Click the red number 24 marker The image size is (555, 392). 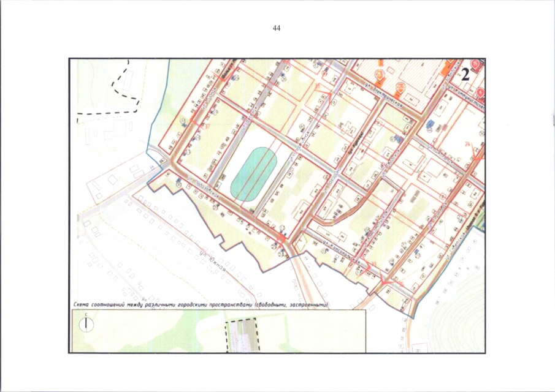coord(469,145)
